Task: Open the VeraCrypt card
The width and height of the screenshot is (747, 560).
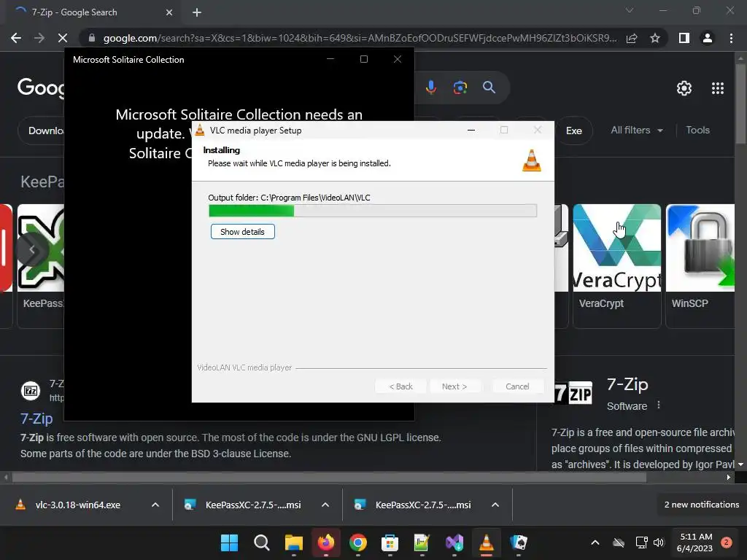Action: pos(616,265)
